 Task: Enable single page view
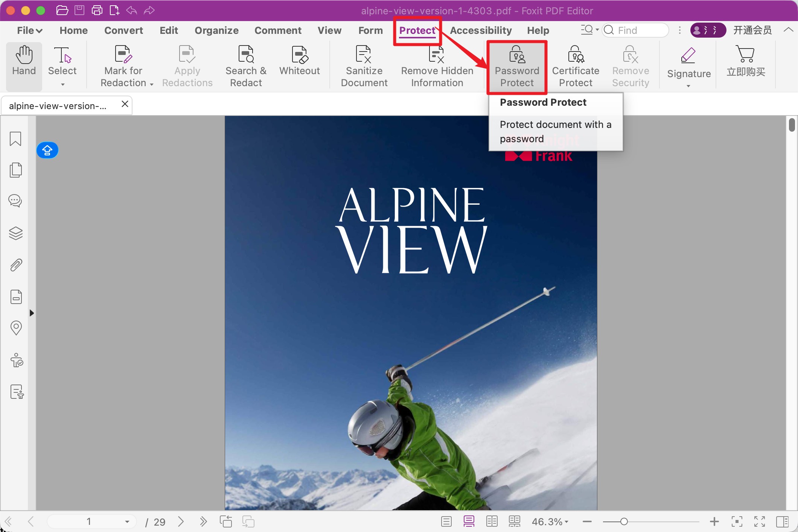(x=446, y=521)
